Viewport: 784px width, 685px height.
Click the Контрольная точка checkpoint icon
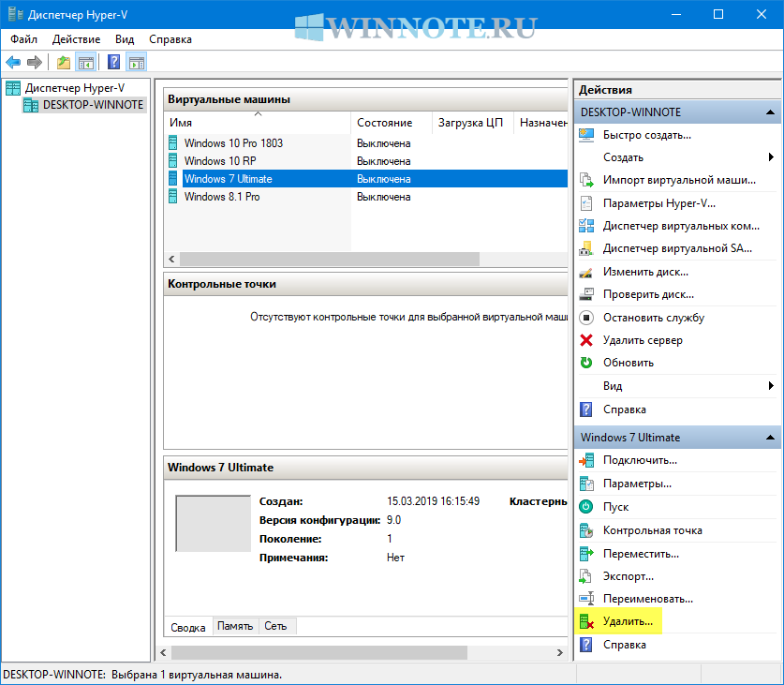[586, 530]
